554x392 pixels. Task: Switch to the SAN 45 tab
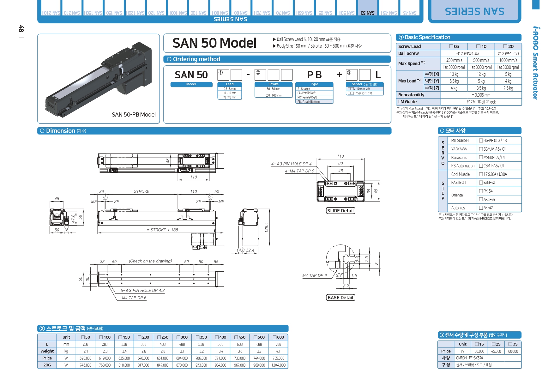(410, 8)
